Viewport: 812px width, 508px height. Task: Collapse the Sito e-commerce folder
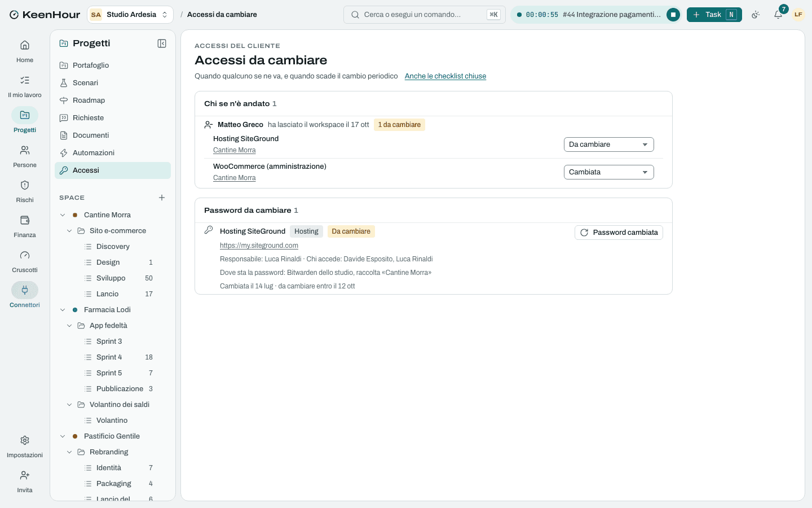69,231
